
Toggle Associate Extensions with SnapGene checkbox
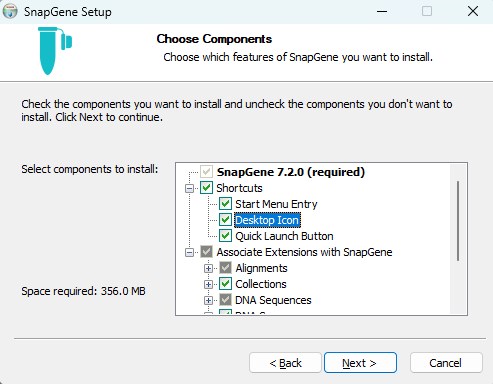[206, 252]
